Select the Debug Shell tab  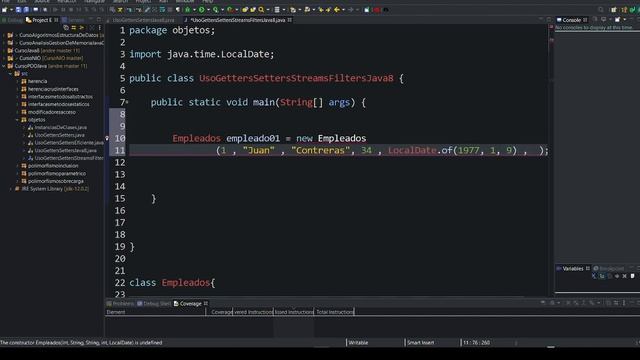pyautogui.click(x=154, y=304)
